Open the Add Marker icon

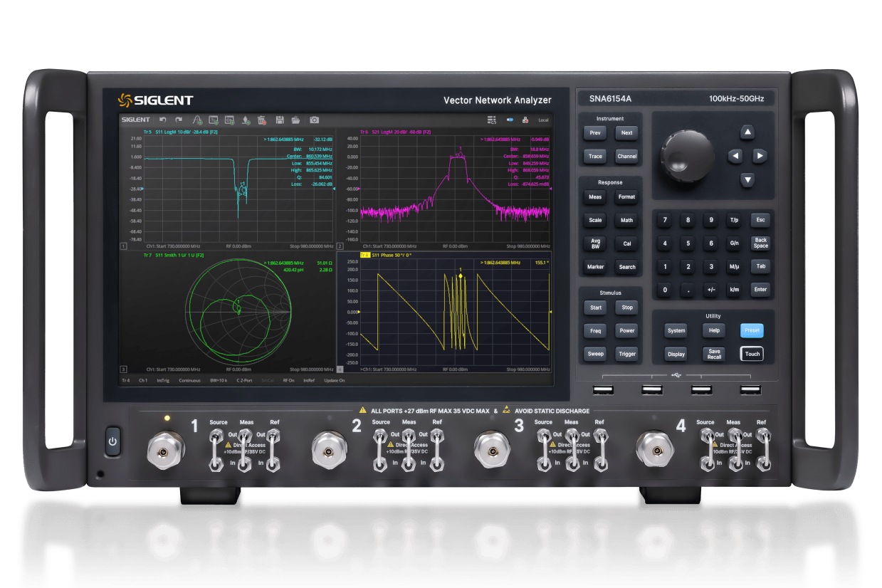[x=244, y=120]
